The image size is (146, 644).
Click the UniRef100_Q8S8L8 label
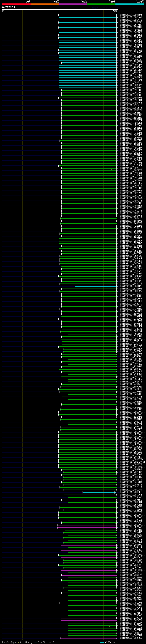(x=131, y=492)
